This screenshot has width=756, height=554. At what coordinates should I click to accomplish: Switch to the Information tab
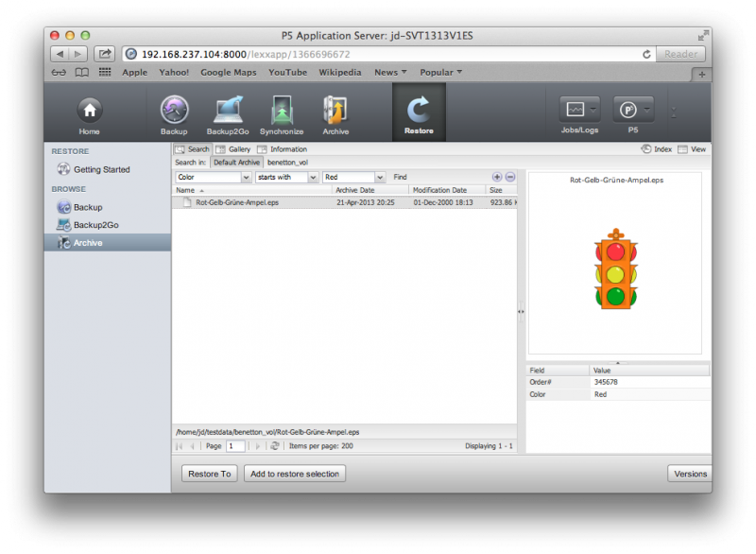[282, 149]
